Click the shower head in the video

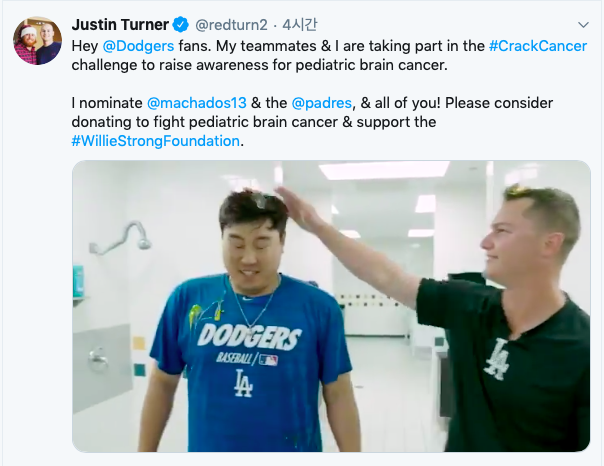[x=144, y=243]
